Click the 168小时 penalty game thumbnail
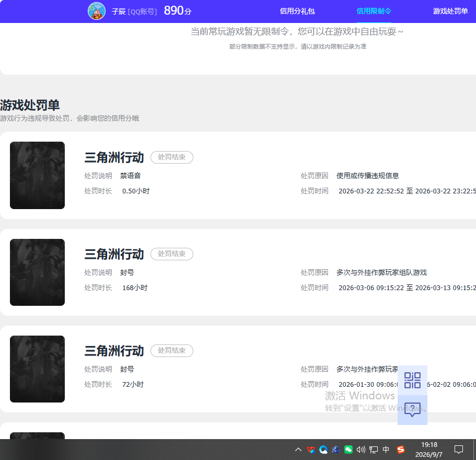Screen dimensions: 476x460 (37, 272)
